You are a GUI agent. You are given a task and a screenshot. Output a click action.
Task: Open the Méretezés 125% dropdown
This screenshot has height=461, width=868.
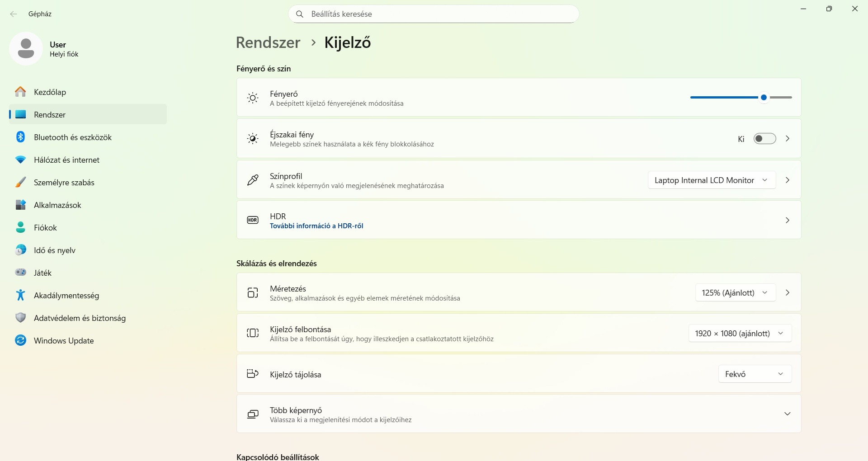click(x=735, y=293)
